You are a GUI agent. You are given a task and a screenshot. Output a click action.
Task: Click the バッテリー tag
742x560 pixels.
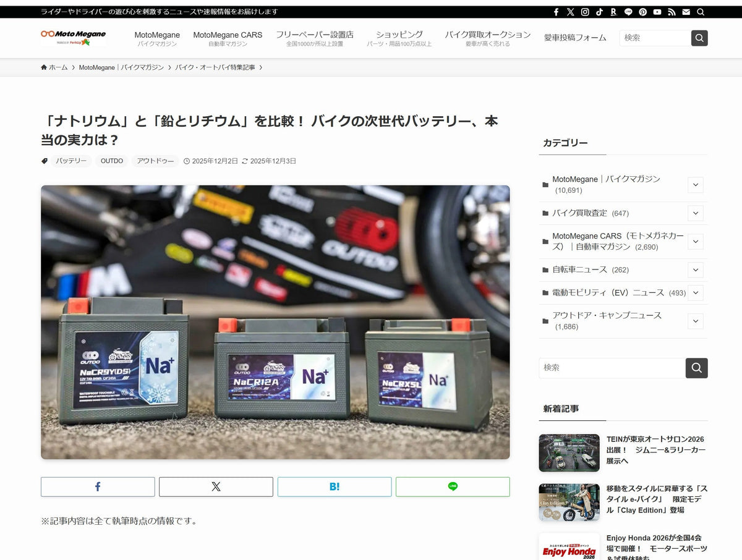coord(71,161)
